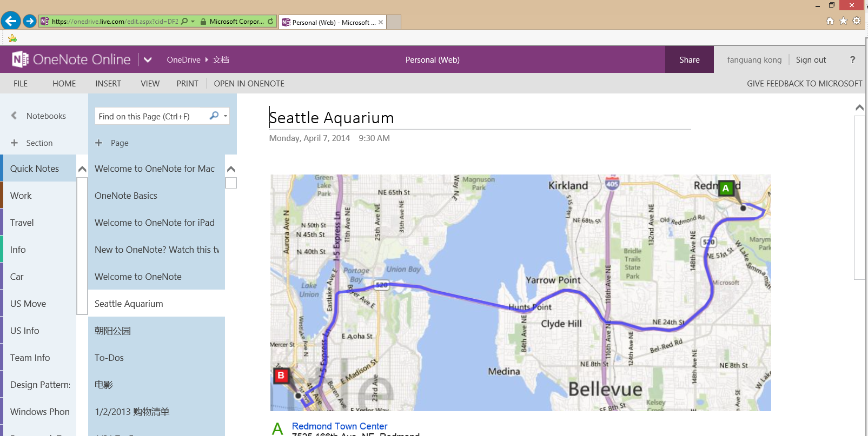The height and width of the screenshot is (436, 868).
Task: Open the Redmond Town Center link
Action: 340,426
